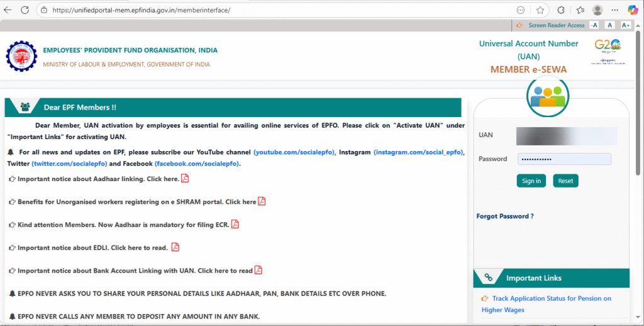The image size is (644, 326).
Task: Click 'Kind attention Members' Aadhaar ECR text
Action: [x=124, y=225]
